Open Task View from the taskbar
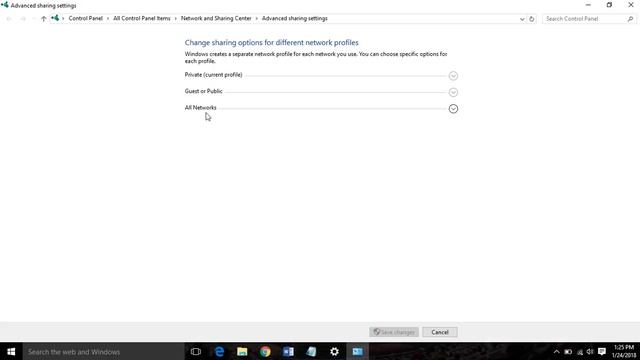Screen dimensions: 640x360 196,351
